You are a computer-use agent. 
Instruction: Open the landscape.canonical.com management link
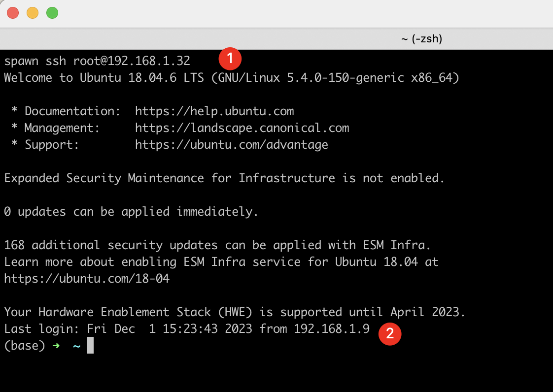coord(242,128)
